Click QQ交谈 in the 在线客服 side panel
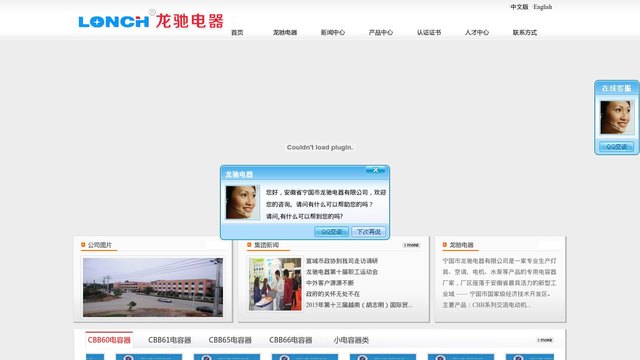Viewport: 640px width, 360px height. pos(616,147)
